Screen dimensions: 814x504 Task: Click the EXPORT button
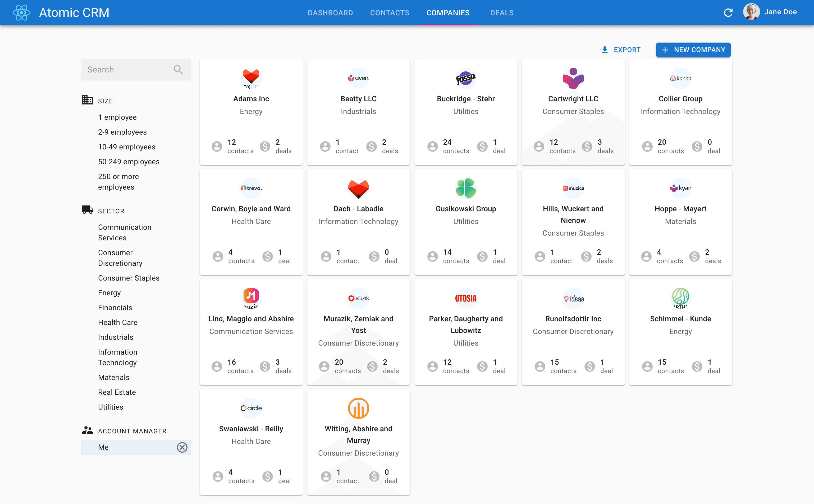click(x=620, y=49)
